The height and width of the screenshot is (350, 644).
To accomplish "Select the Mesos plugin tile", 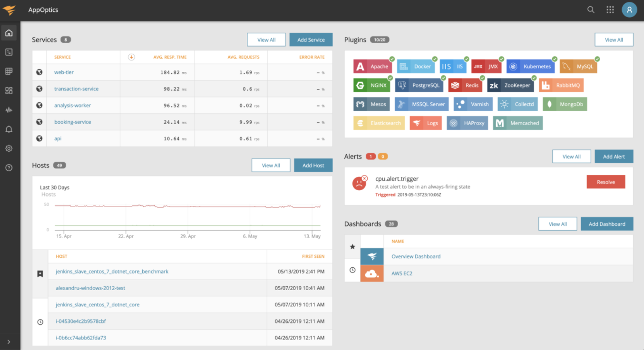I will [372, 104].
